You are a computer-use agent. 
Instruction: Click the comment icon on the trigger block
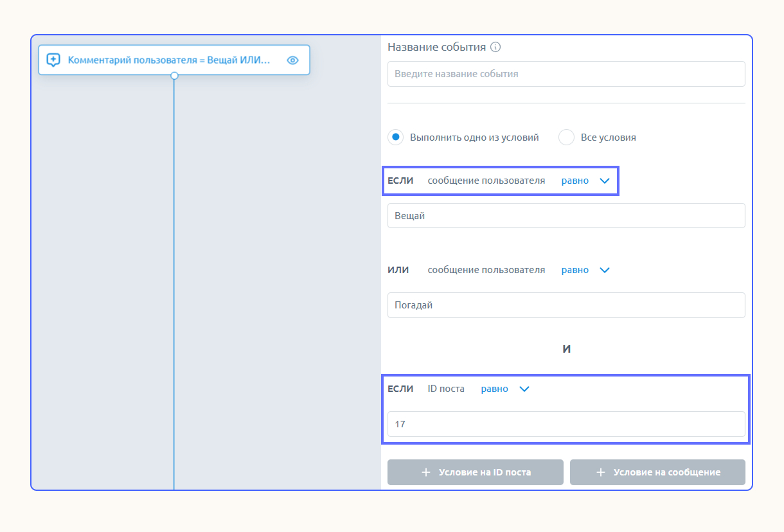coord(54,60)
